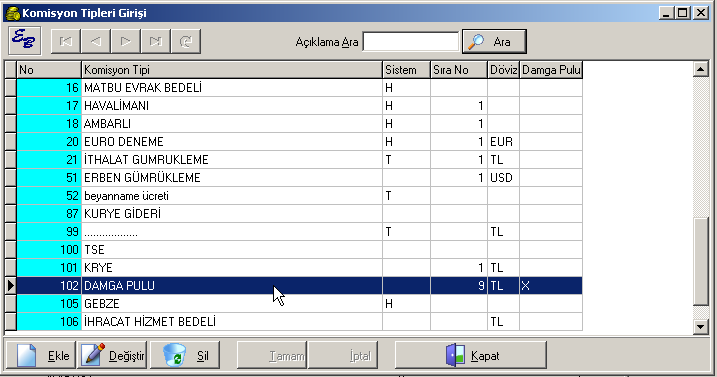Screen dimensions: 717x377
Task: Focus the Açıklama Ara search field
Action: [x=411, y=42]
